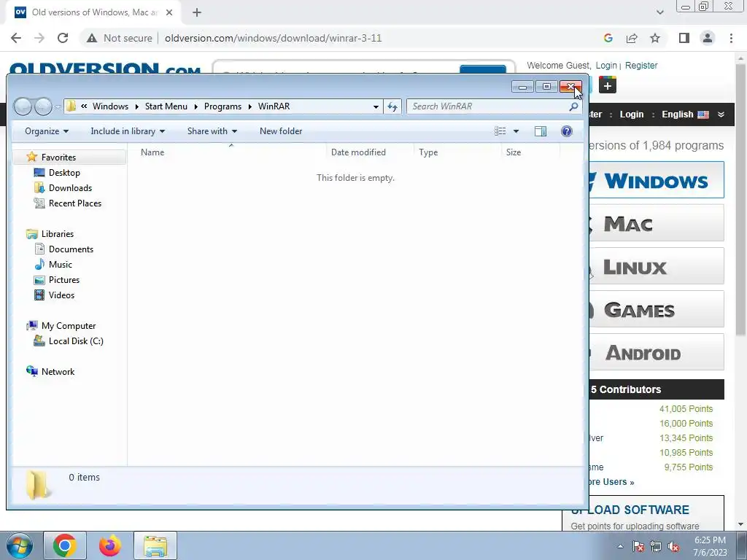Click the Windows breadcrumb segment
Screen dimensions: 747x560
pyautogui.click(x=111, y=106)
